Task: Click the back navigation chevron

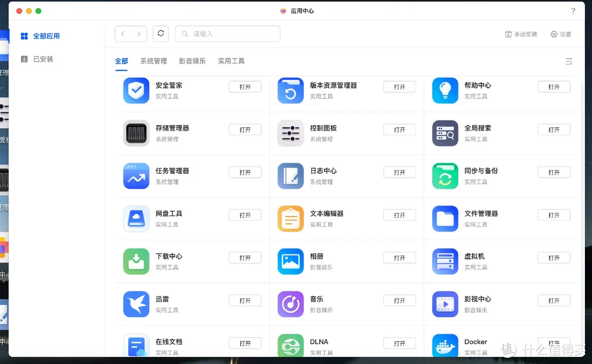Action: pyautogui.click(x=123, y=33)
